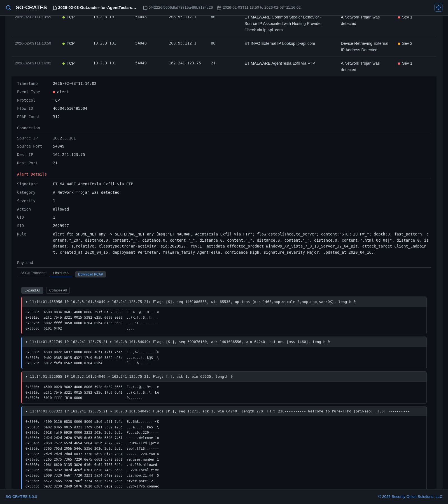Select the ET INFO External IP Lookup row

(x=224, y=47)
